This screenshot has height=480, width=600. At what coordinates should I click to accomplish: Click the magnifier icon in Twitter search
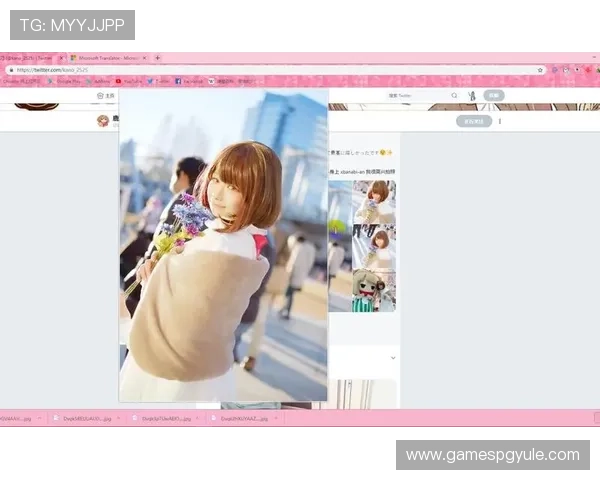(x=454, y=95)
